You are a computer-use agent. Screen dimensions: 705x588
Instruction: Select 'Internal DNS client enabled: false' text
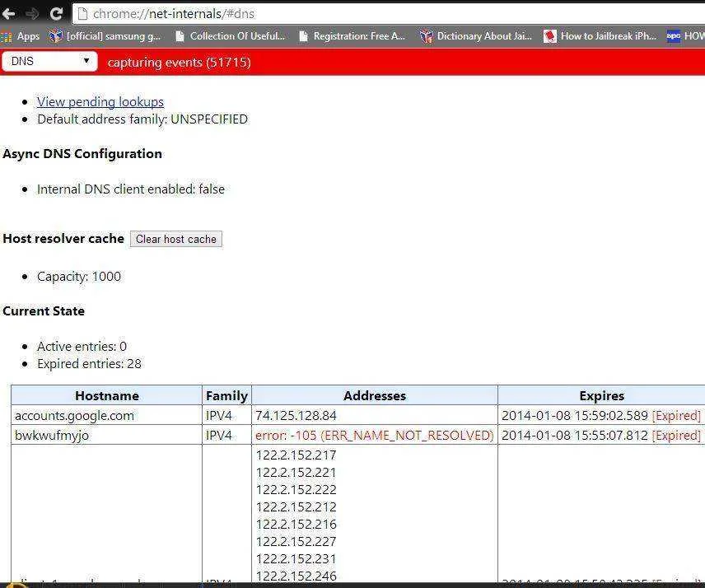click(x=131, y=189)
